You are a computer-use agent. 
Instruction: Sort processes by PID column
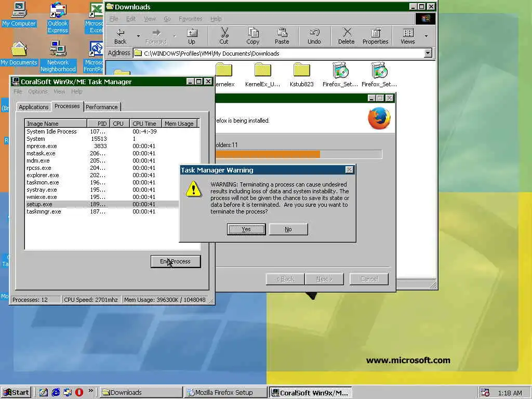click(x=98, y=124)
